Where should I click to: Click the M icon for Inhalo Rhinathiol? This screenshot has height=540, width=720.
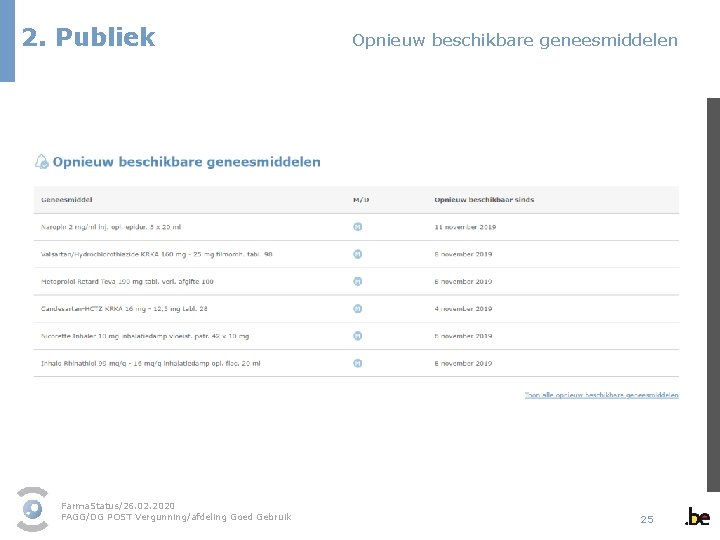click(357, 363)
